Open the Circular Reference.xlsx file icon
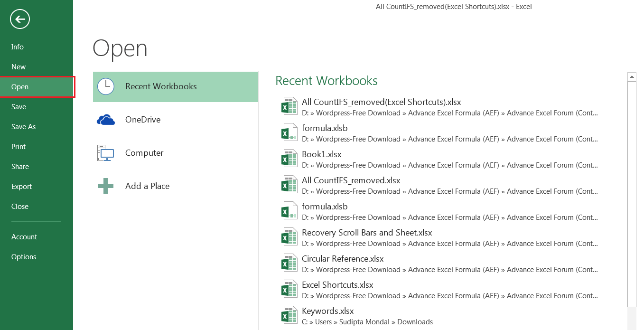 (289, 264)
